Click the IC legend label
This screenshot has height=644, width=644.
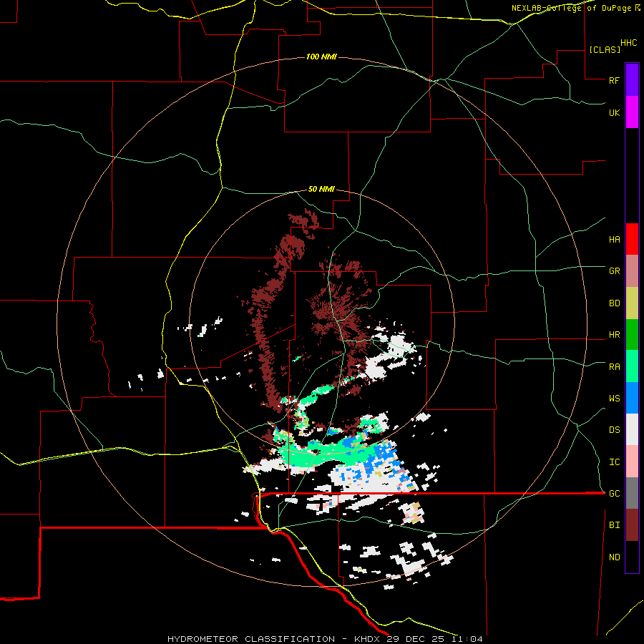pyautogui.click(x=614, y=462)
